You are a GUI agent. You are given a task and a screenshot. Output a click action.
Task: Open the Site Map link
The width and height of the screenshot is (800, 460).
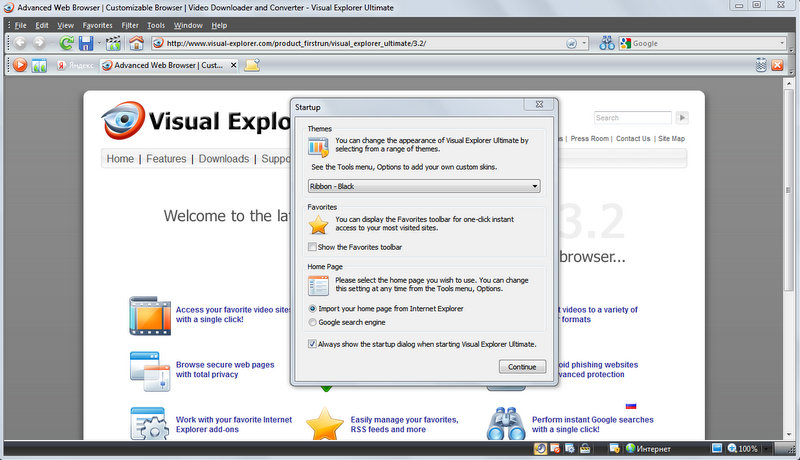671,138
